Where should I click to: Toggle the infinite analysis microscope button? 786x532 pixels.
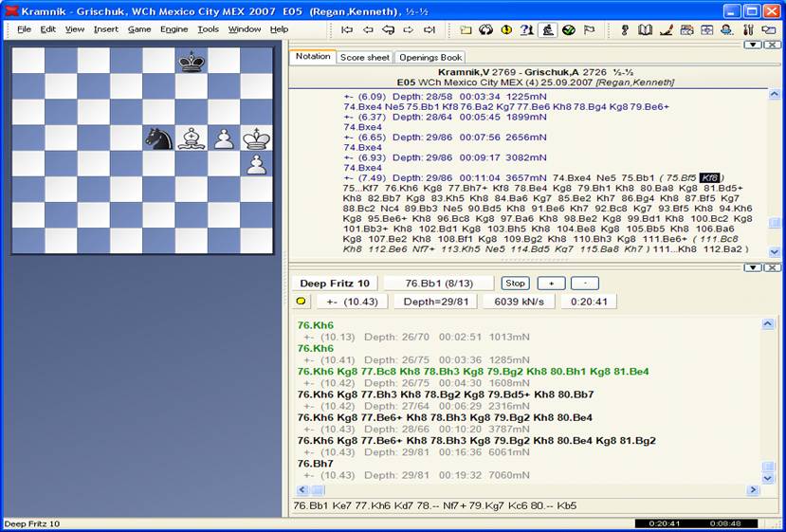tap(548, 29)
